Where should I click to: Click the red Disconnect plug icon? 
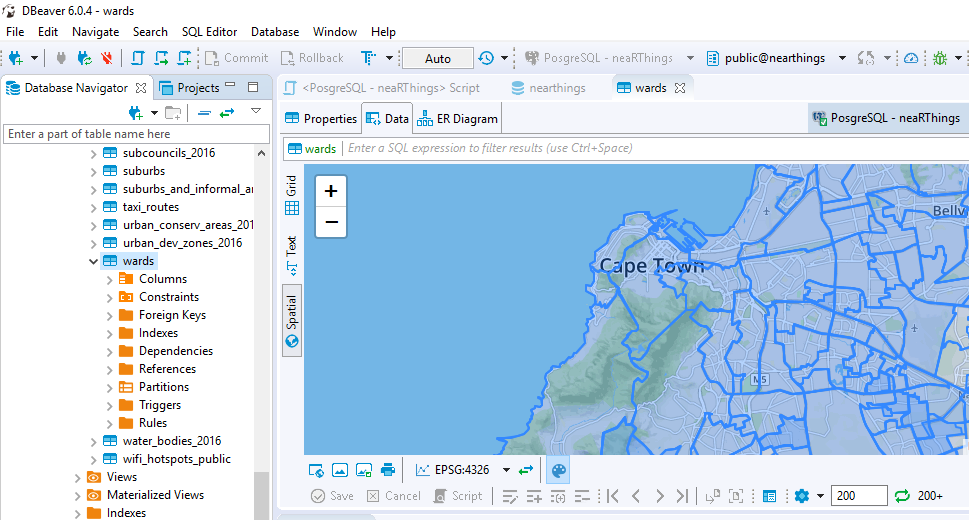[x=107, y=58]
